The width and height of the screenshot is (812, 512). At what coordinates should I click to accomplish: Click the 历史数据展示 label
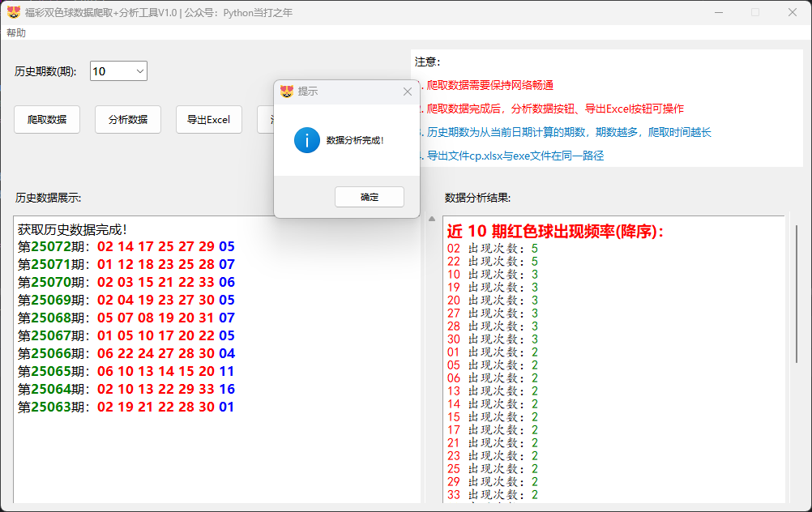click(x=48, y=198)
